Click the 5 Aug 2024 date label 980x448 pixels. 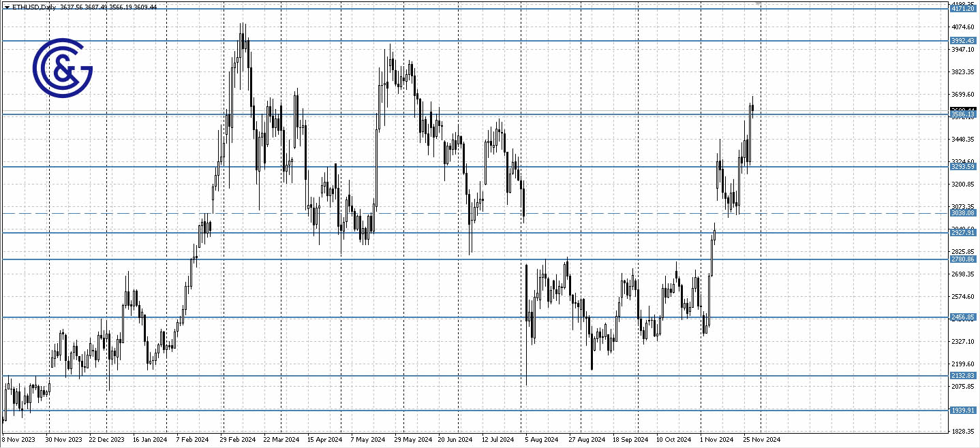[x=541, y=440]
